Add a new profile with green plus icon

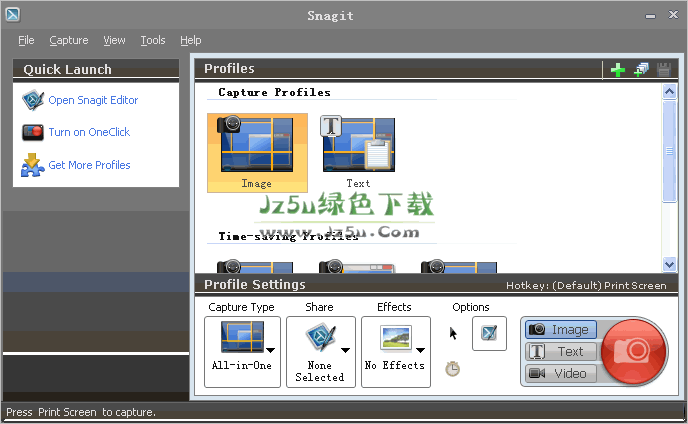coord(618,69)
